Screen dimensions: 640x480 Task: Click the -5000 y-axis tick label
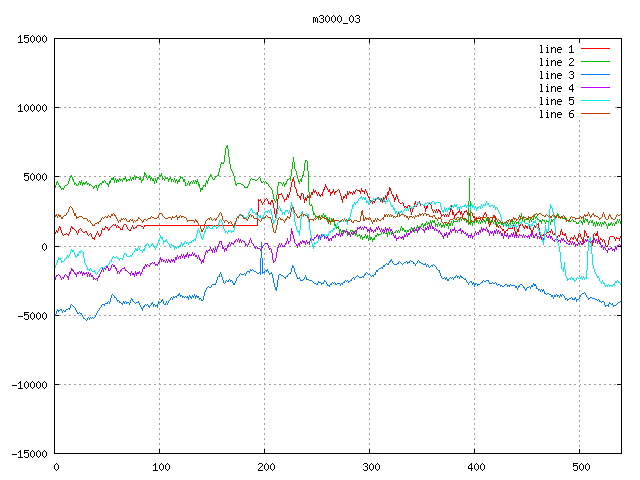[x=32, y=316]
